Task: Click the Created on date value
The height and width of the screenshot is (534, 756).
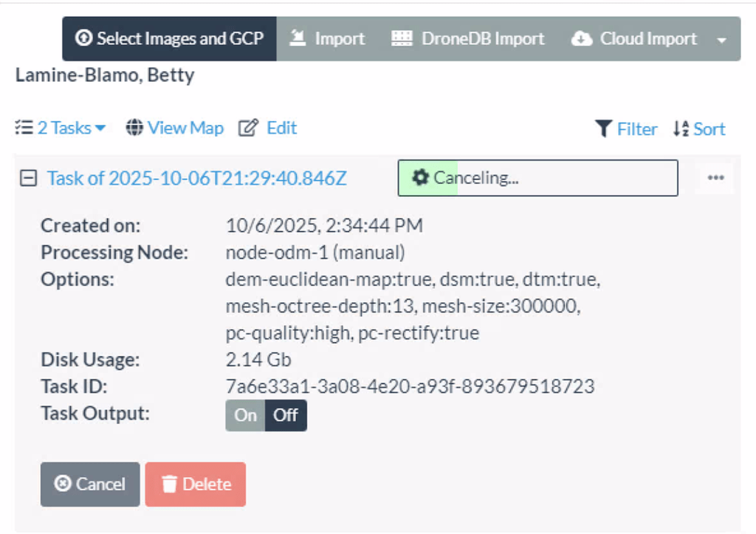Action: 324,225
